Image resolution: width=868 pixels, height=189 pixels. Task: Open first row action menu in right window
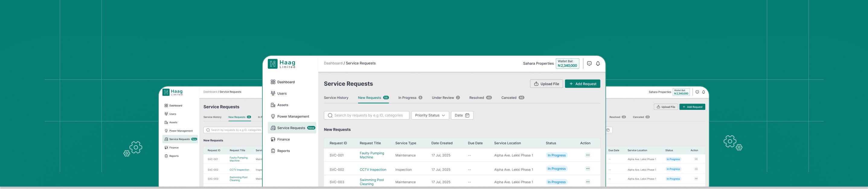tap(696, 159)
